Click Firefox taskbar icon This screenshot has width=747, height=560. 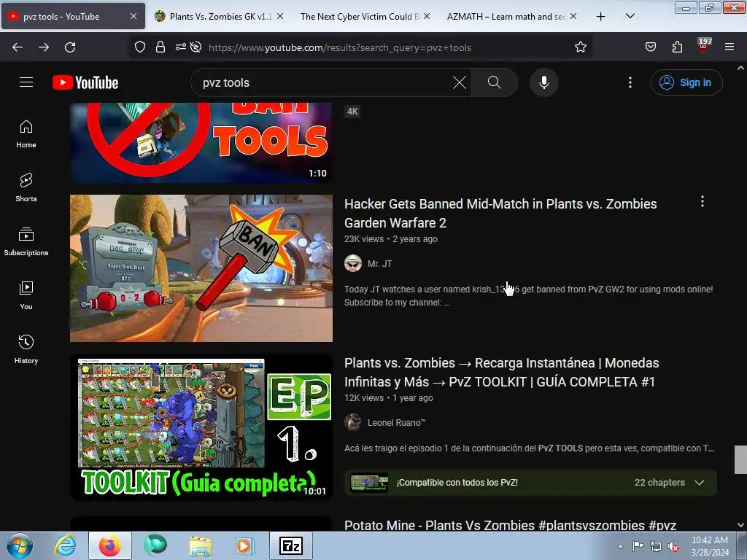point(110,545)
